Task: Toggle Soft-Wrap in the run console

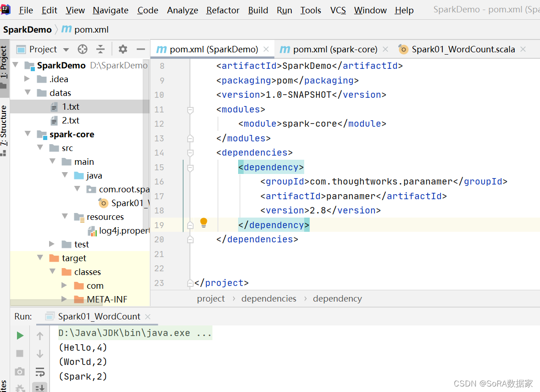Action: pyautogui.click(x=40, y=371)
